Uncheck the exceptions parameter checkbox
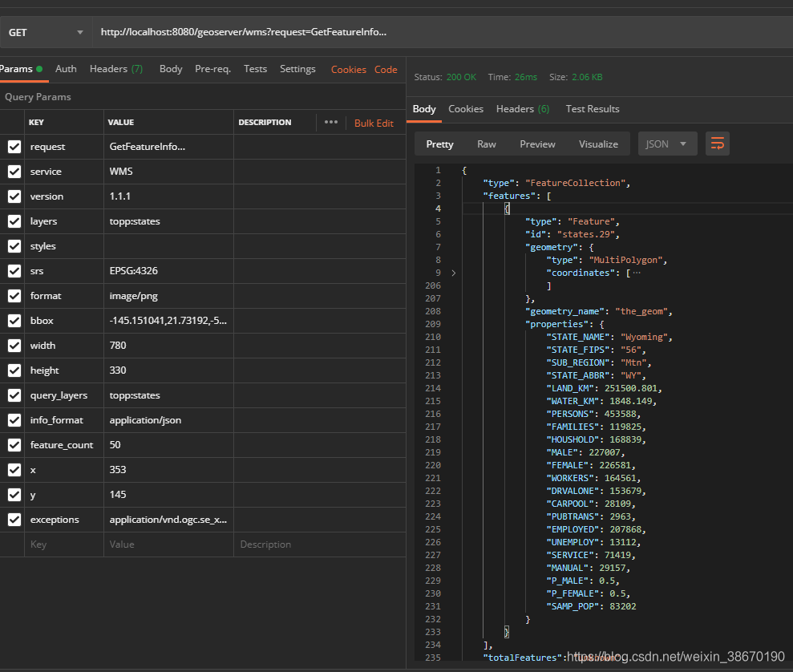793x672 pixels. (x=14, y=520)
